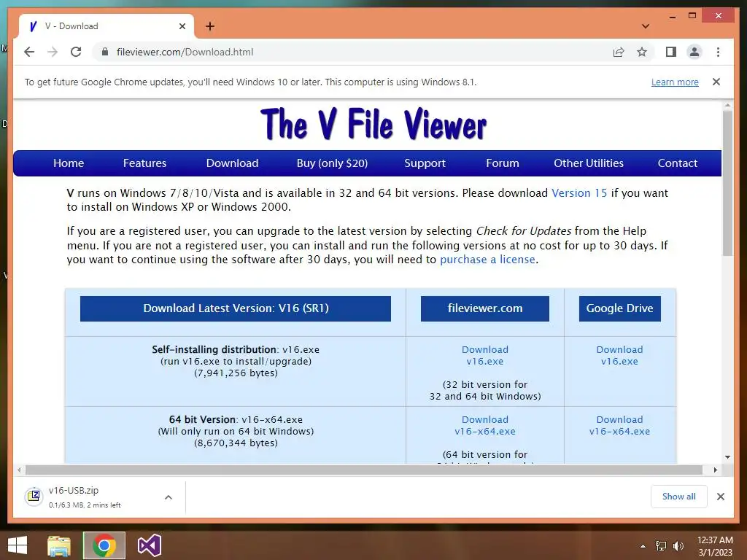Click The V File Viewer title logo
The image size is (747, 560).
pos(373,124)
